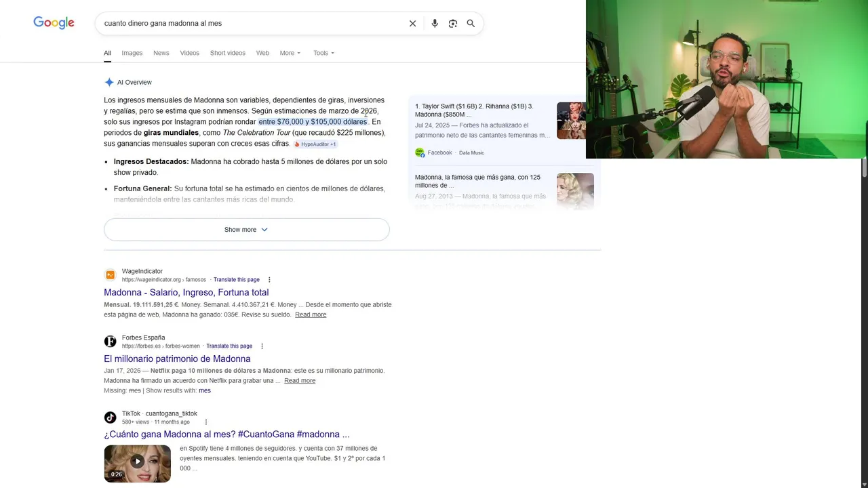Screen dimensions: 868x488
Task: Click the 'giras mundiales' bold text
Action: tap(171, 133)
